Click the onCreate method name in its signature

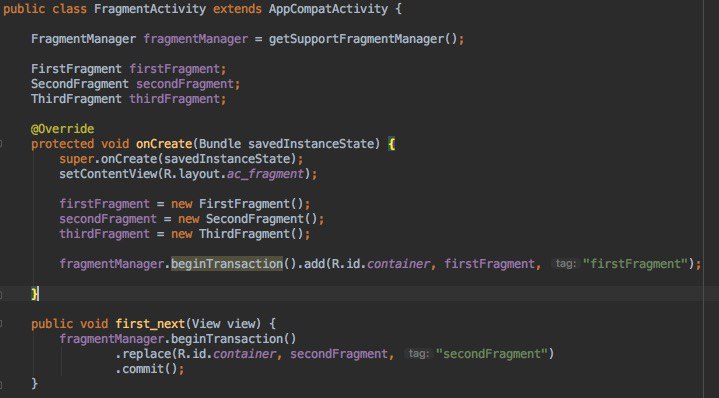click(164, 144)
